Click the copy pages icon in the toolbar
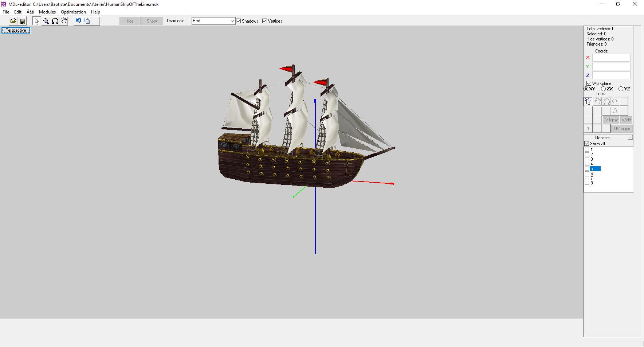 click(x=87, y=21)
